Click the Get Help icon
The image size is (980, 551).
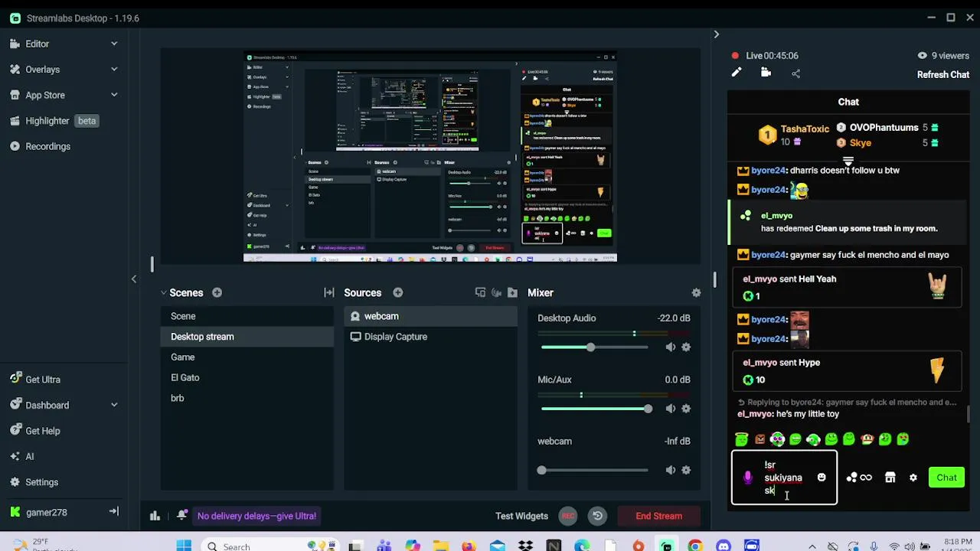(15, 431)
